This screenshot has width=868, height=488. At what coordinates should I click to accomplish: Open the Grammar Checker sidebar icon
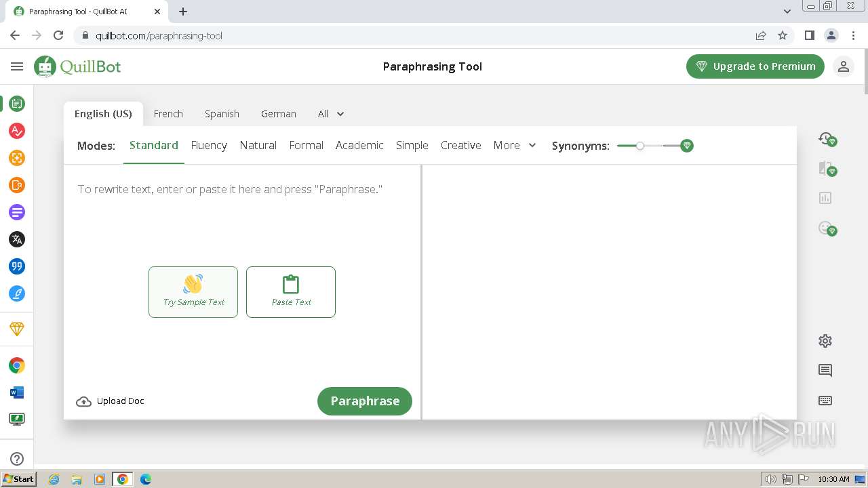[17, 131]
